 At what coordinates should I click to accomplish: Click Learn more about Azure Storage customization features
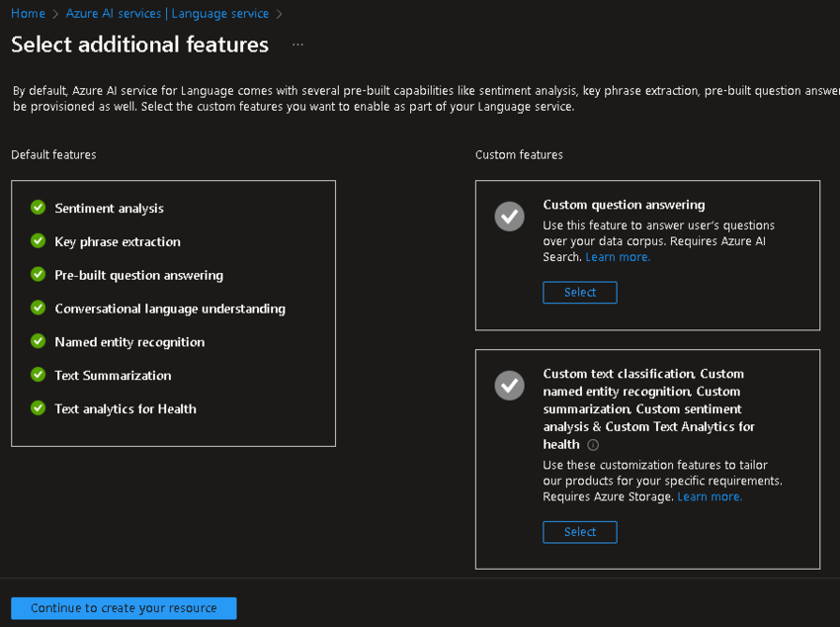pyautogui.click(x=709, y=495)
